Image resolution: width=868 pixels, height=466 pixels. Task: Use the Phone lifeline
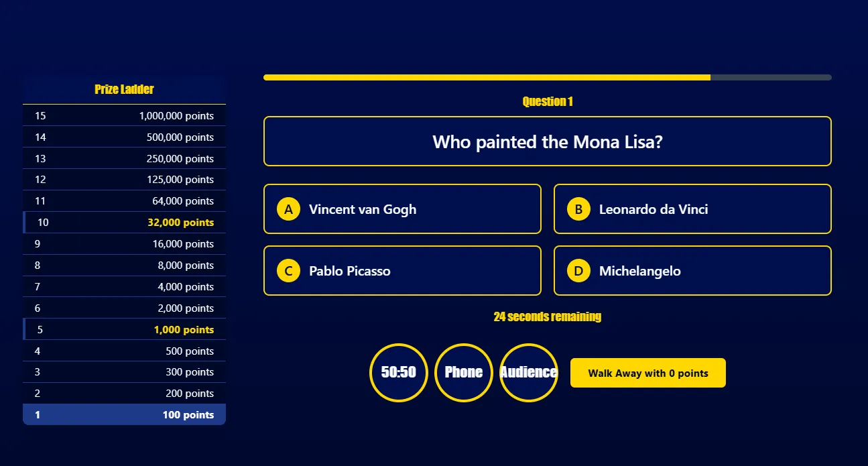pos(464,373)
